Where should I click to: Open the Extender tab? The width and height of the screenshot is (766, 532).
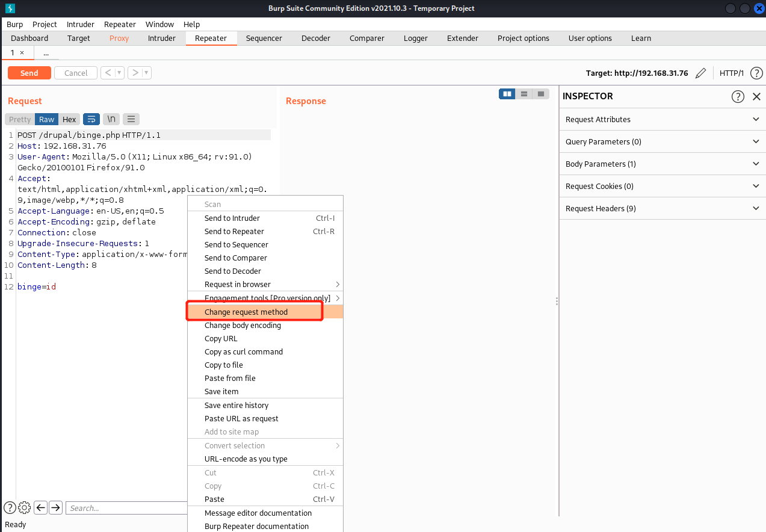pos(463,38)
